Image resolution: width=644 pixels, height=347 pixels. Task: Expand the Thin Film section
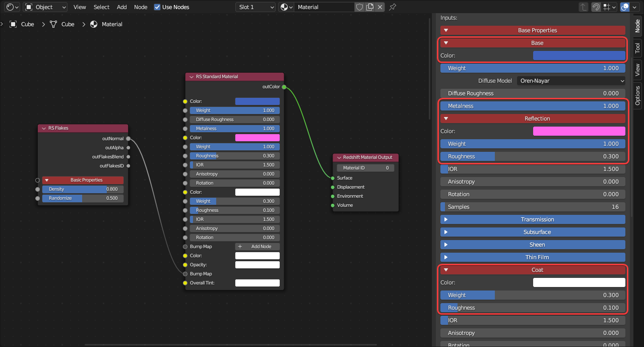pyautogui.click(x=533, y=257)
